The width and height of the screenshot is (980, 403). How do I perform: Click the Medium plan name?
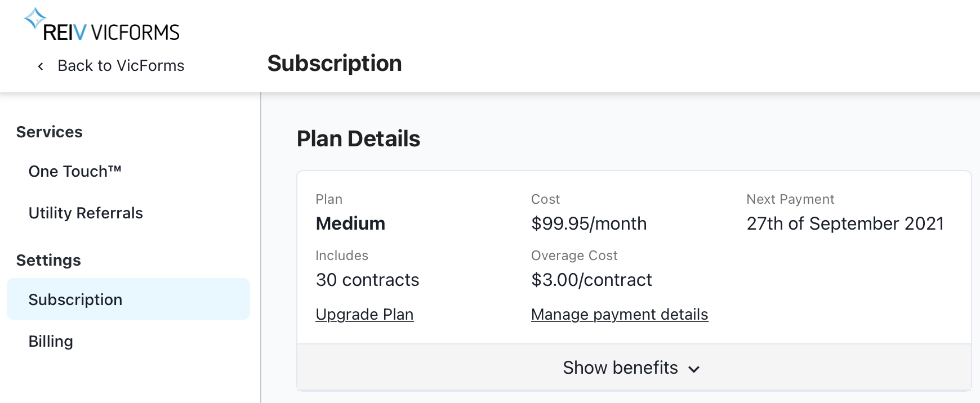click(350, 223)
